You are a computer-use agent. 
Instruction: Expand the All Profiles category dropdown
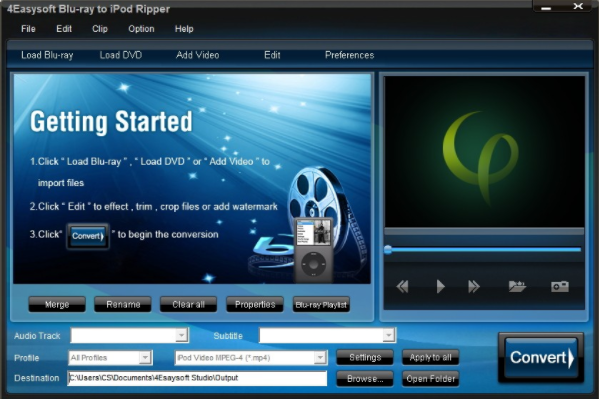(145, 358)
